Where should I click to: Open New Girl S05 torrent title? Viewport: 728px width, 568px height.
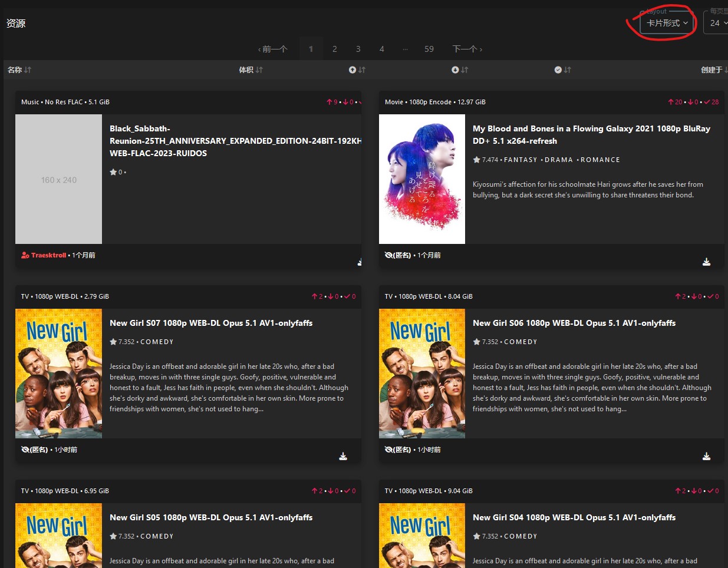[x=211, y=517]
